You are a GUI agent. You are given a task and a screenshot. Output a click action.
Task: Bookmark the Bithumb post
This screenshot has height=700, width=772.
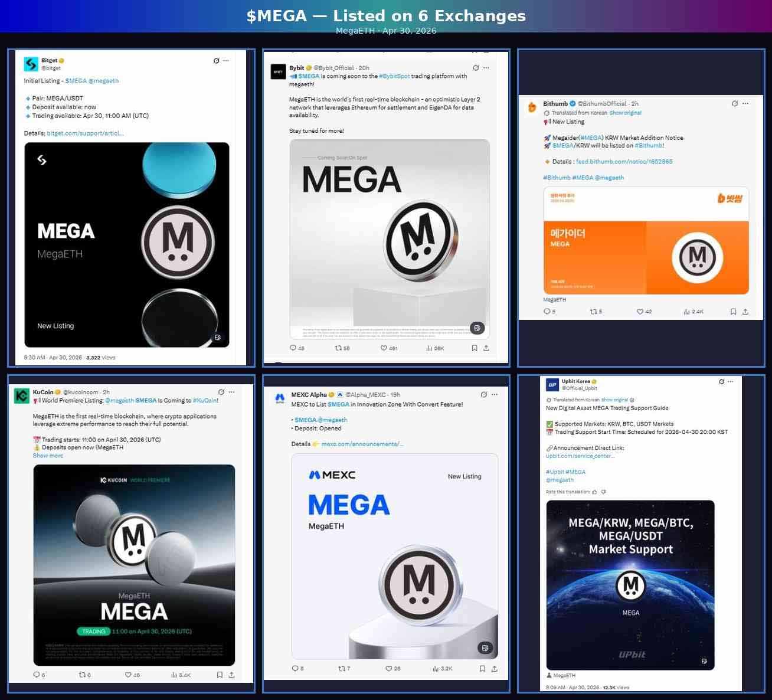click(733, 312)
